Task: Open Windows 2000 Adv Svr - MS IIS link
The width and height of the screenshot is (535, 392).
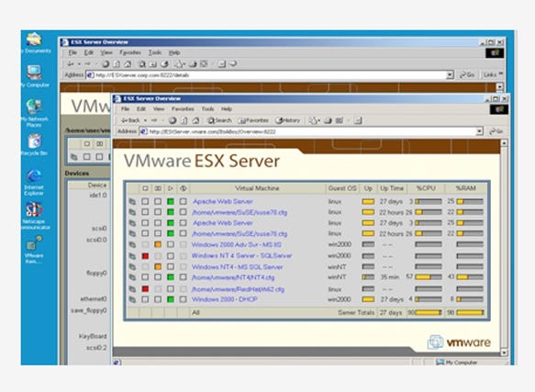Action: click(236, 244)
